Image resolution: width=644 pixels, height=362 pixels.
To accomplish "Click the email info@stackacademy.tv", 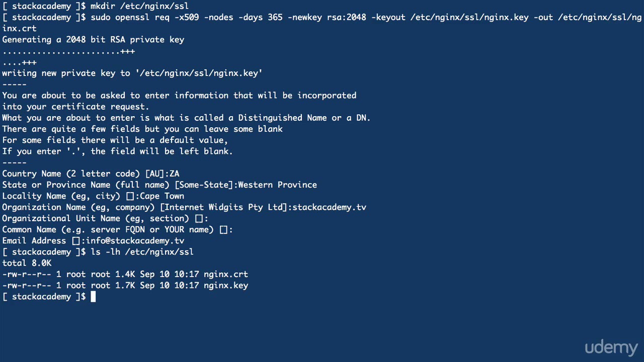I will coord(135,241).
